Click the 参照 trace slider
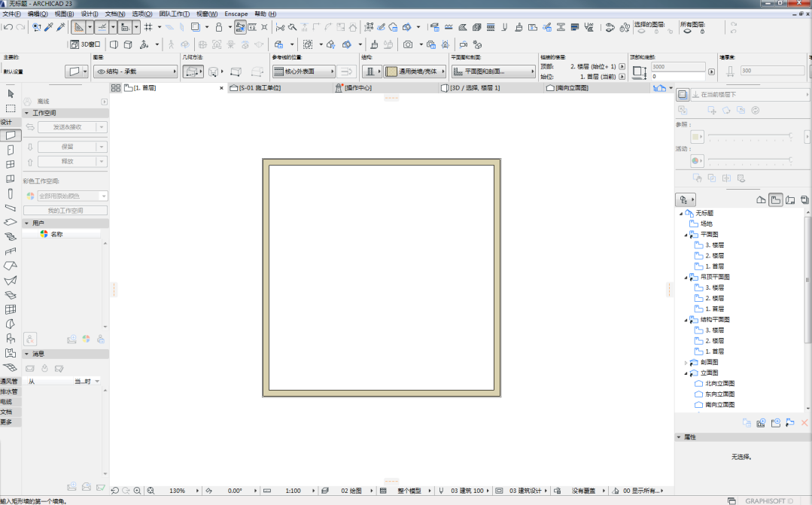The width and height of the screenshot is (812, 505). pos(750,135)
